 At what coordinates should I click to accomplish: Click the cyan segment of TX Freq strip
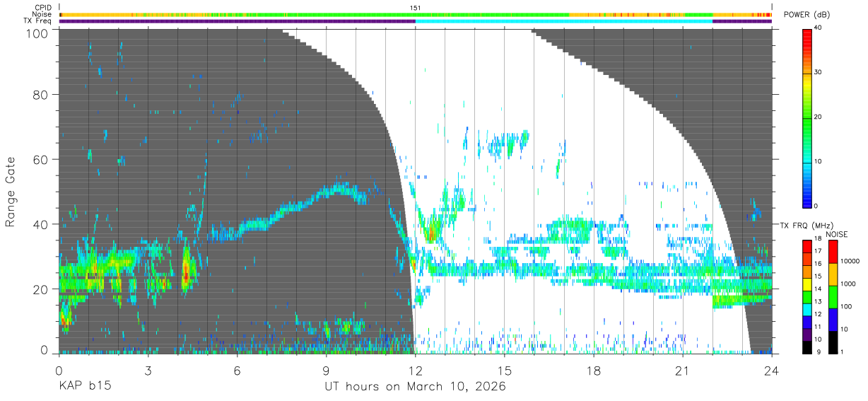click(x=564, y=21)
